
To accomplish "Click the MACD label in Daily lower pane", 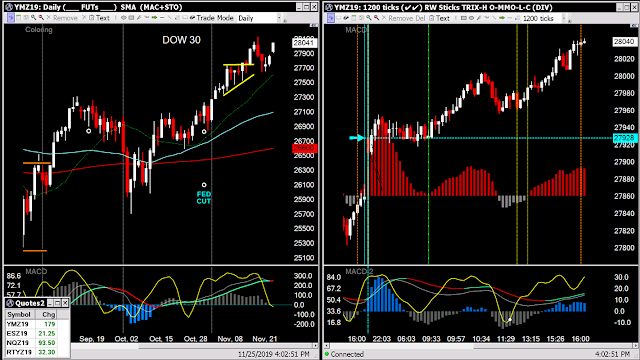I will coord(36,271).
